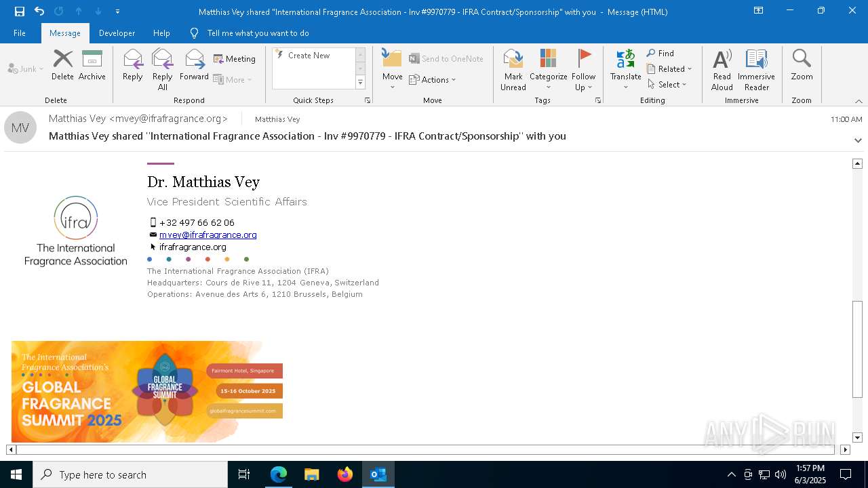868x488 pixels.
Task: Mark the message Unread
Action: tap(513, 70)
